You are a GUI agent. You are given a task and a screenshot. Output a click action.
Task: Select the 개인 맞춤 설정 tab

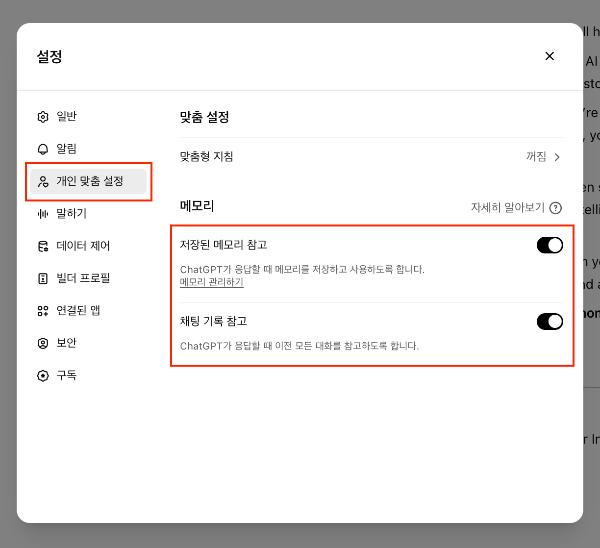[88, 181]
